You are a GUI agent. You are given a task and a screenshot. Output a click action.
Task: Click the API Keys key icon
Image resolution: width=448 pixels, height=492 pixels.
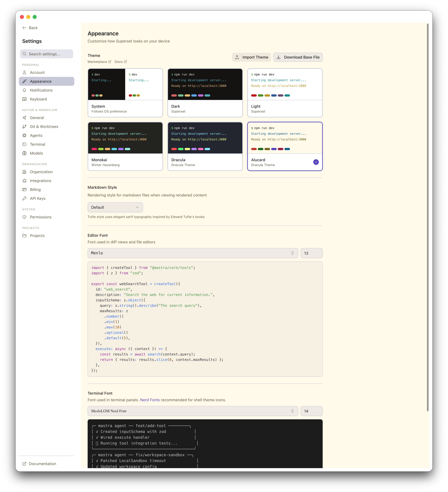pos(24,198)
